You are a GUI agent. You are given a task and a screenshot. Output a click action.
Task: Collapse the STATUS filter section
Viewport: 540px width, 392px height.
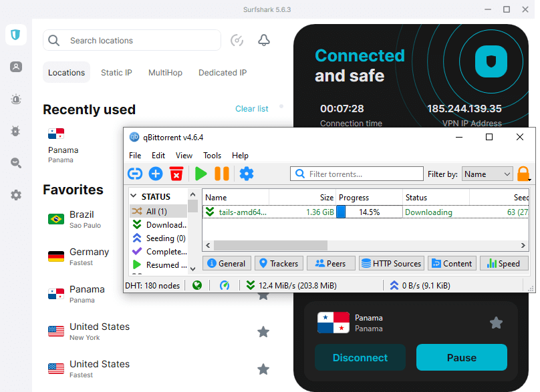(x=133, y=196)
